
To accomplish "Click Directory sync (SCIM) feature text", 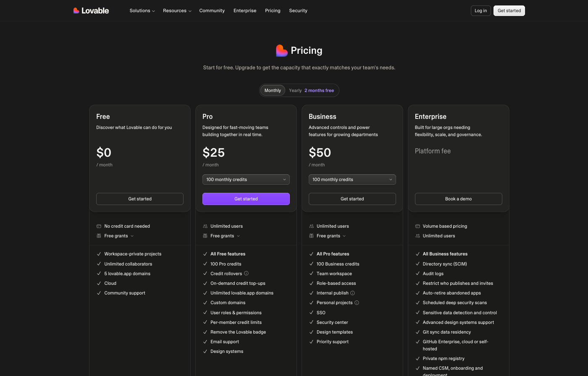I will [445, 264].
